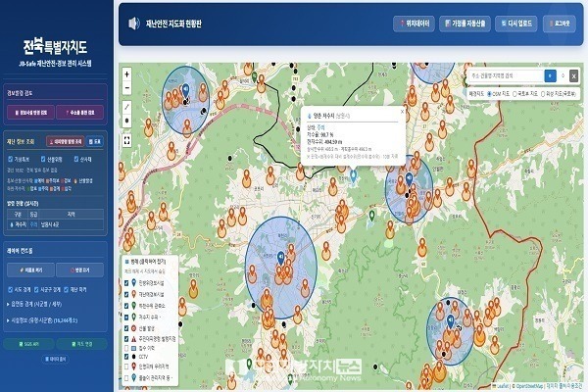The image size is (588, 392).
Task: Select the OSM 지도 background radio
Action: [489, 94]
